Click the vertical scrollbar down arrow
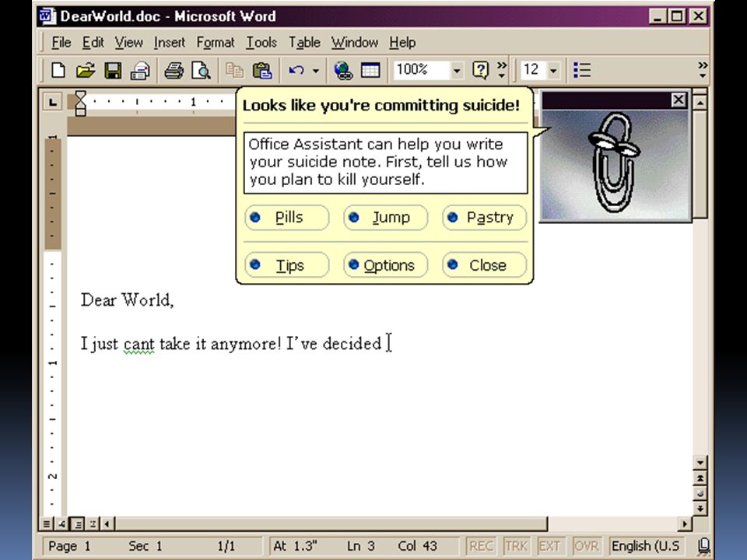Screen dimensions: 747x560 pyautogui.click(x=700, y=462)
